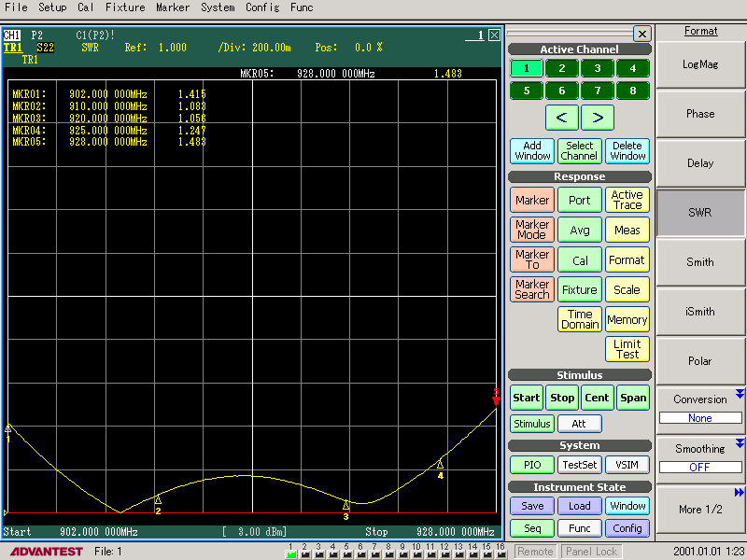
Task: Select marker 5 red triangle on trace
Action: point(496,400)
